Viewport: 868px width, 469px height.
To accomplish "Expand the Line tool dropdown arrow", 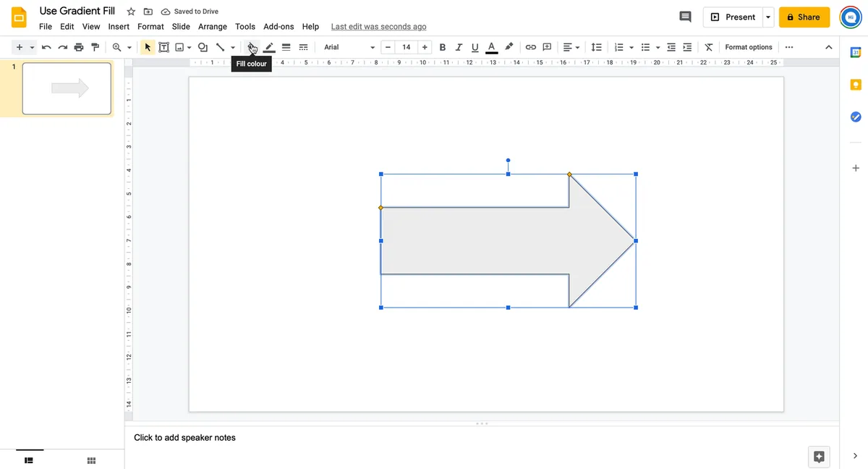I will point(233,47).
